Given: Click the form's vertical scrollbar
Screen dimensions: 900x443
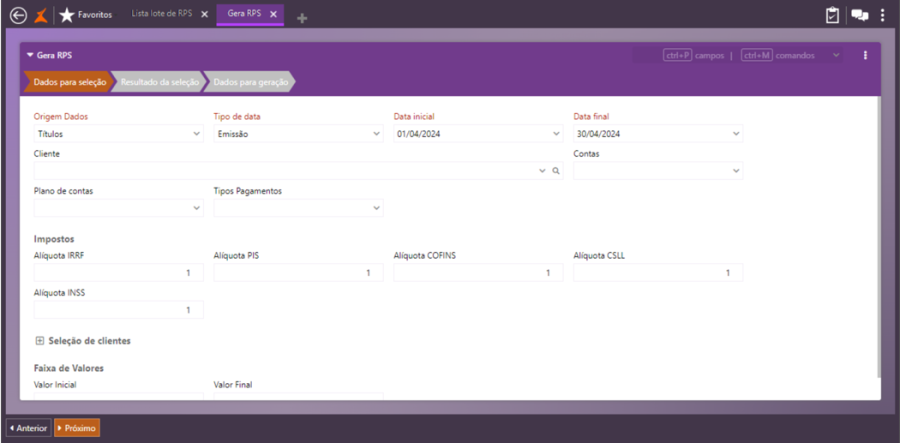Looking at the screenshot, I should pyautogui.click(x=878, y=236).
